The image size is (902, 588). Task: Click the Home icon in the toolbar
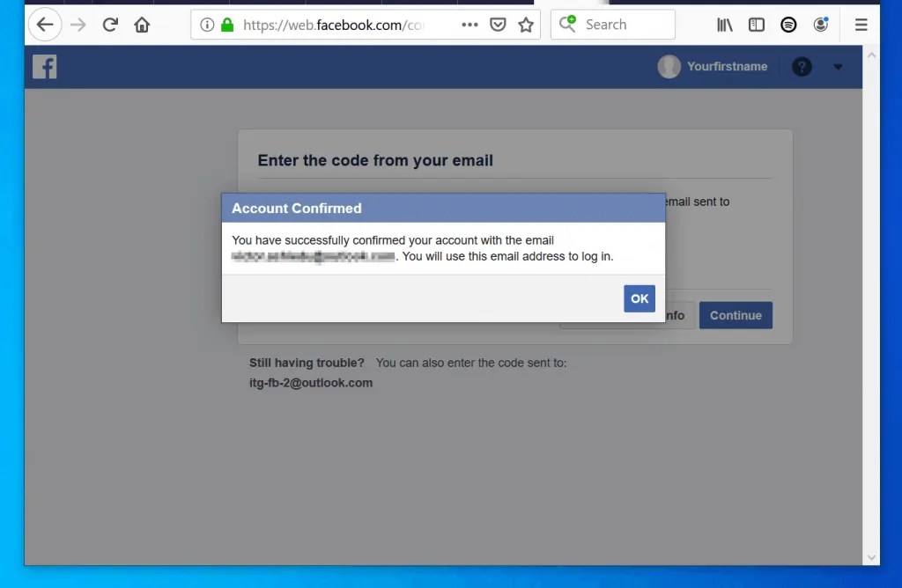(142, 24)
